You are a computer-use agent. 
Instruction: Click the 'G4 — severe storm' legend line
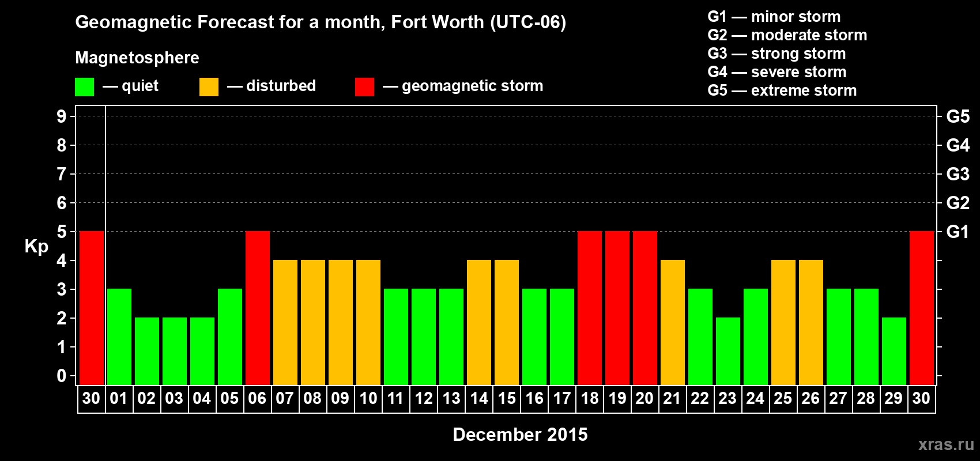[x=777, y=72]
